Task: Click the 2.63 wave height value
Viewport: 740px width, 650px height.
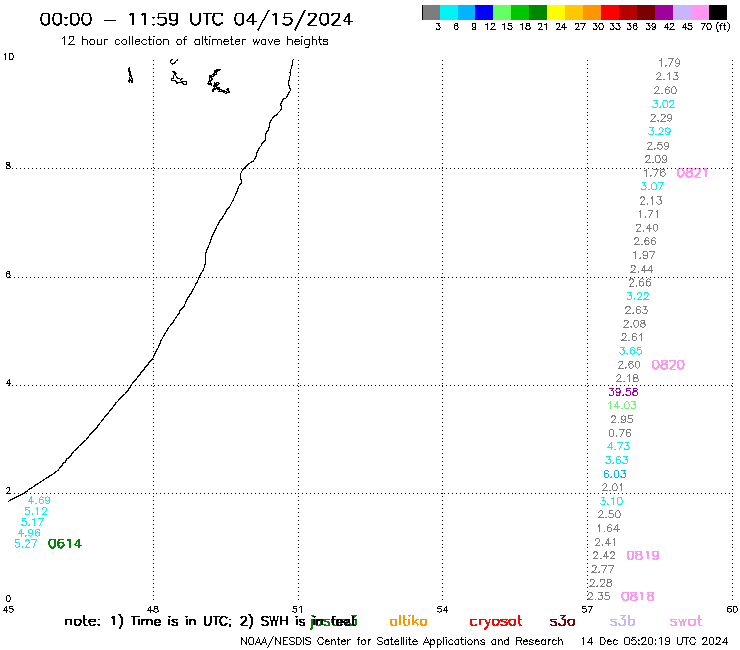Action: point(636,310)
